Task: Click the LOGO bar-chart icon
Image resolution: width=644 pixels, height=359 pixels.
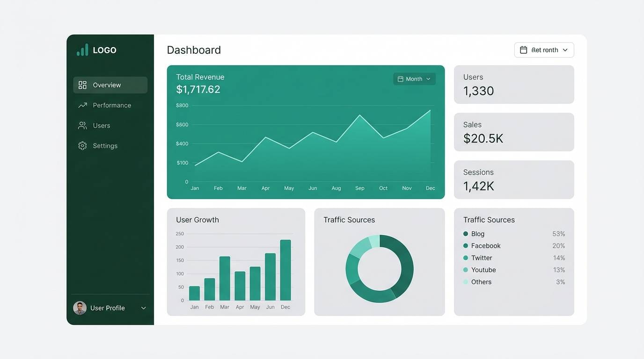Action: (x=82, y=49)
